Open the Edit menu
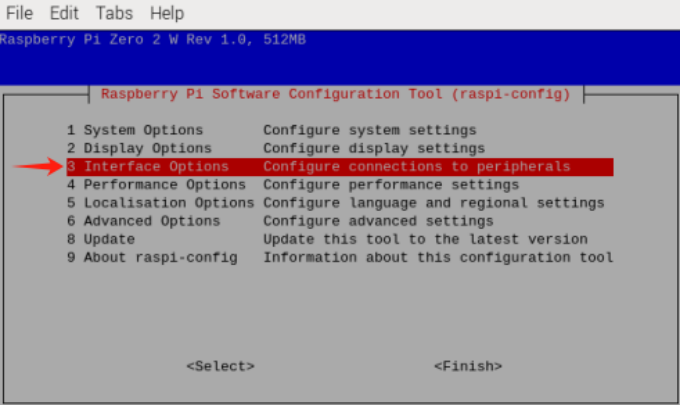This screenshot has width=681, height=405. pos(65,13)
